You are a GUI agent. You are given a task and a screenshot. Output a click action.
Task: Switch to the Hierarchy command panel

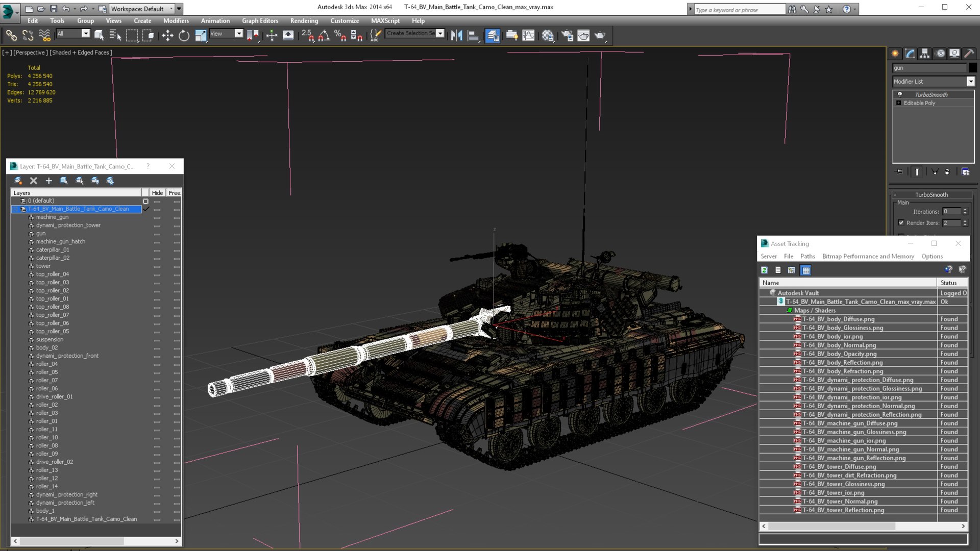coord(925,54)
